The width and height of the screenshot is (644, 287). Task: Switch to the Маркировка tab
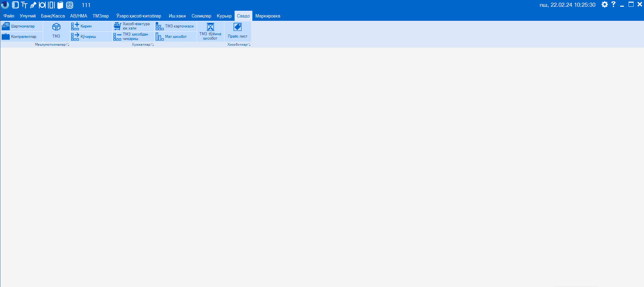coord(268,16)
